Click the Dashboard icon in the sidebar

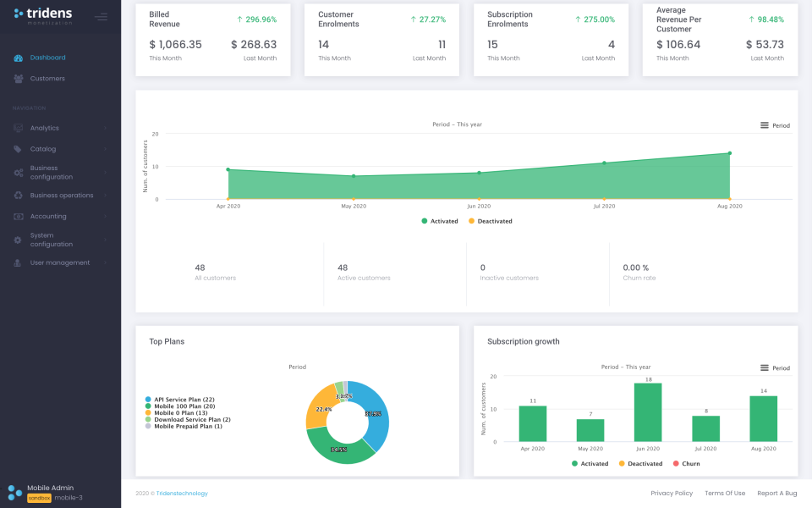click(17, 58)
